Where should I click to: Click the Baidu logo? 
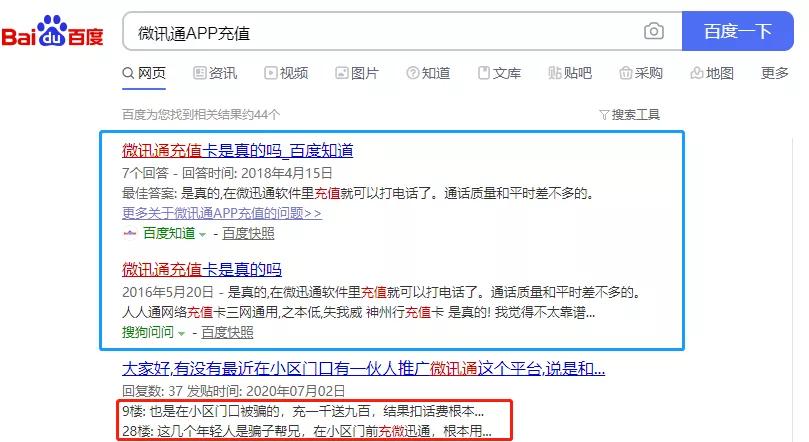point(53,31)
